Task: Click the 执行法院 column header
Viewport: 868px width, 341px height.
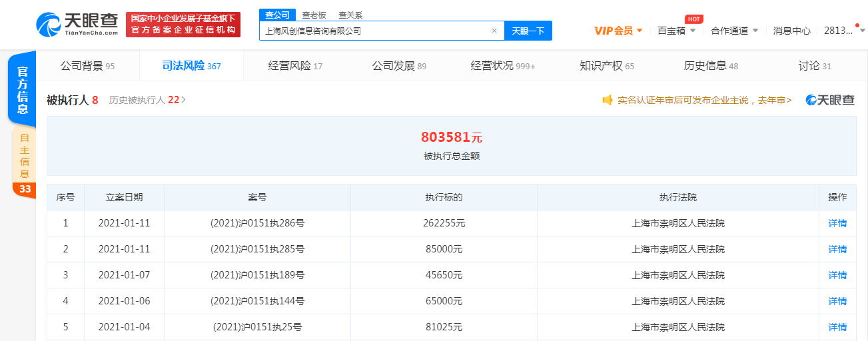Action: tap(678, 198)
